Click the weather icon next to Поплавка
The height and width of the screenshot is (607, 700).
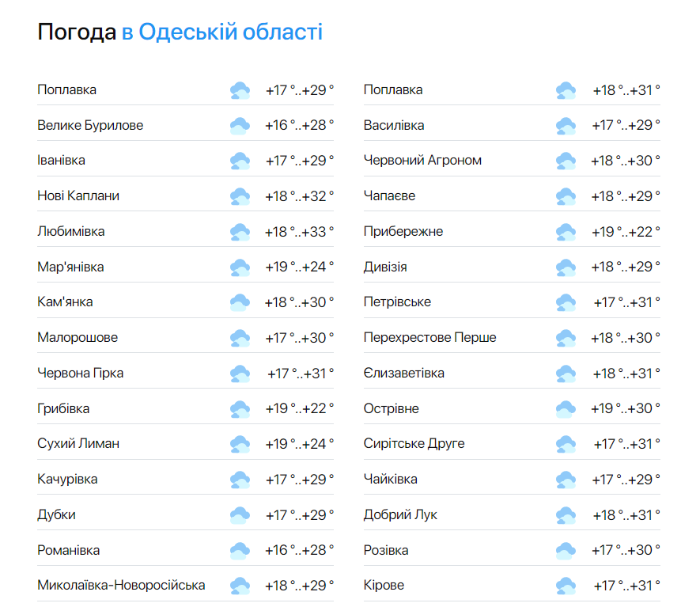(240, 89)
